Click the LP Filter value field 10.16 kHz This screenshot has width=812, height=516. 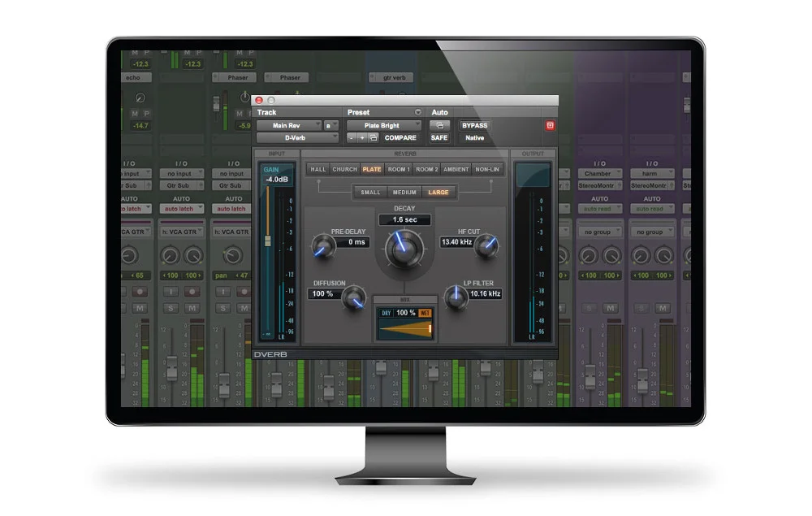point(486,293)
